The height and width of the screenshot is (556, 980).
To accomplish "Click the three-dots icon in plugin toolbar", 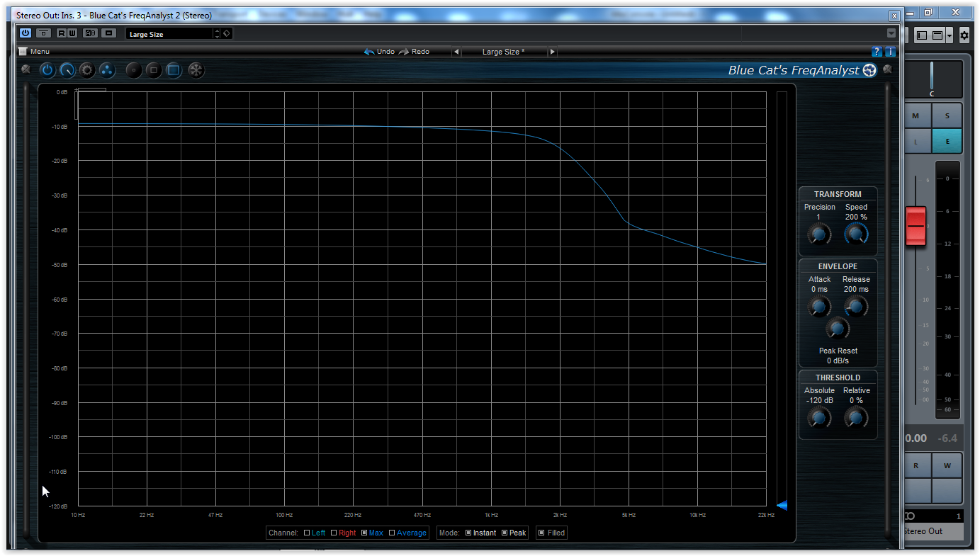I will [106, 70].
